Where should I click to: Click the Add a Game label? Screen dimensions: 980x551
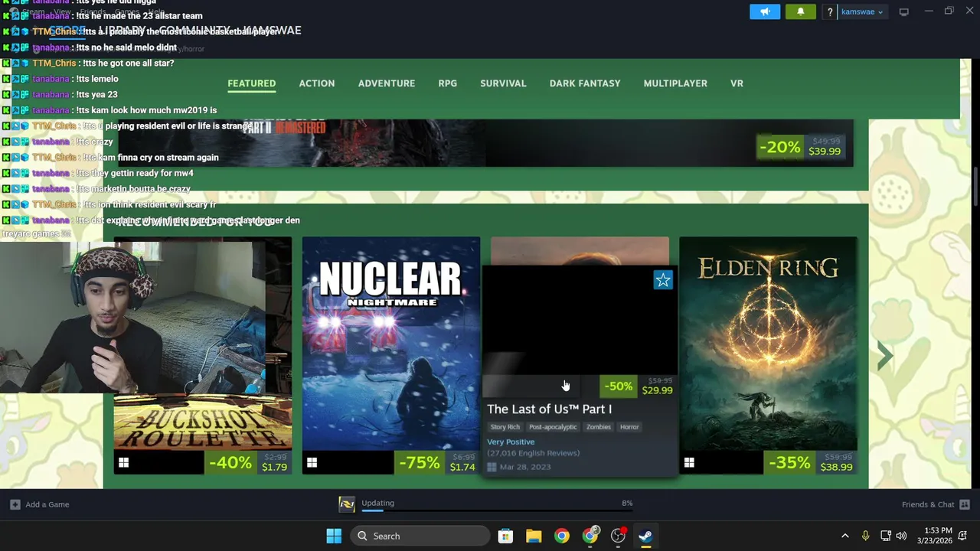pos(47,504)
